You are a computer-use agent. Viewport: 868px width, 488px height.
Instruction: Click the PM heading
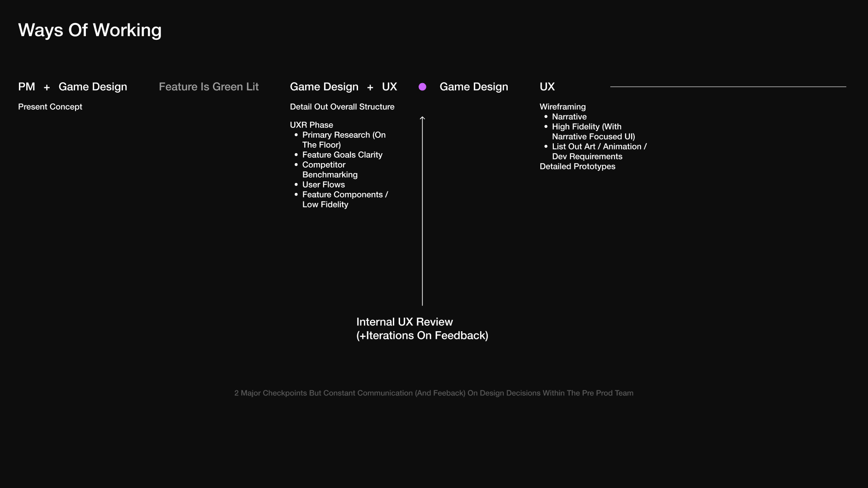(x=27, y=87)
